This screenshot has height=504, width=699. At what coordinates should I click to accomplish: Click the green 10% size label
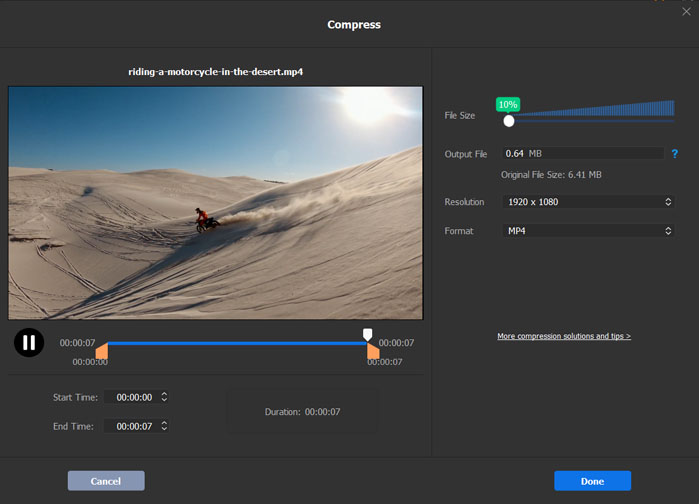[x=508, y=105]
